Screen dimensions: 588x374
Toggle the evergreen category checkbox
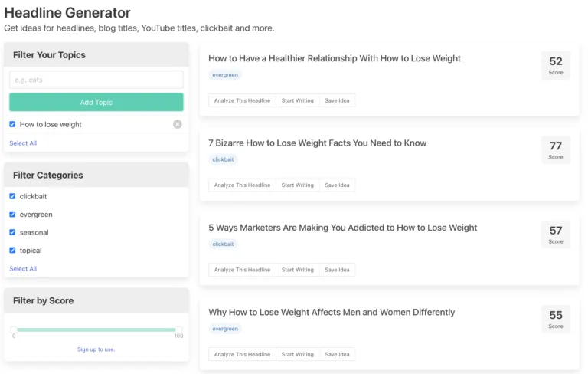(12, 215)
